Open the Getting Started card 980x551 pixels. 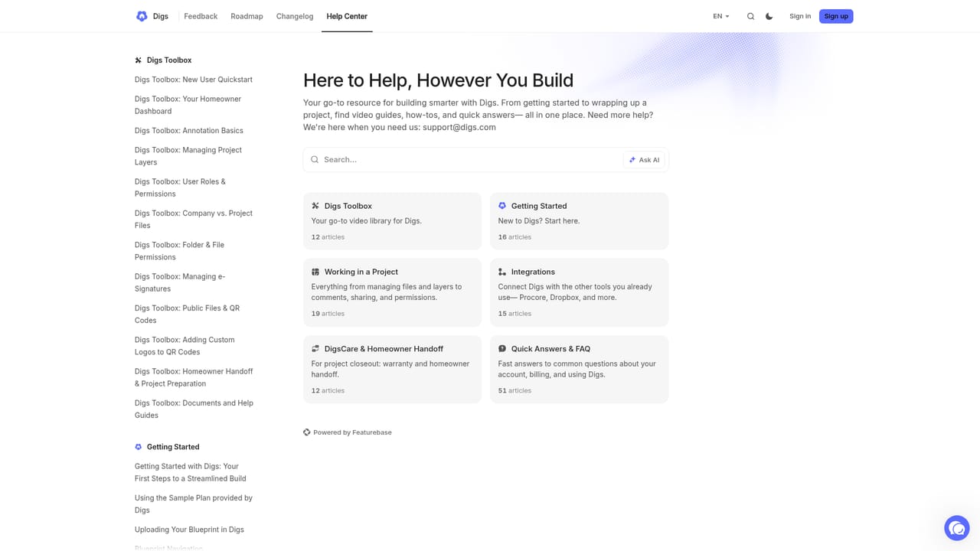[x=579, y=221]
